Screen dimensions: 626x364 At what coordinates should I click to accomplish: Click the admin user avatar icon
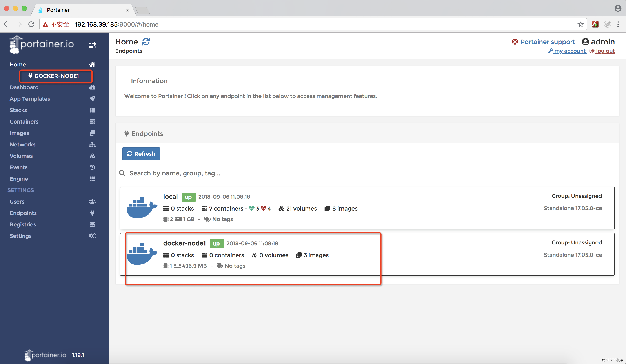coord(585,42)
